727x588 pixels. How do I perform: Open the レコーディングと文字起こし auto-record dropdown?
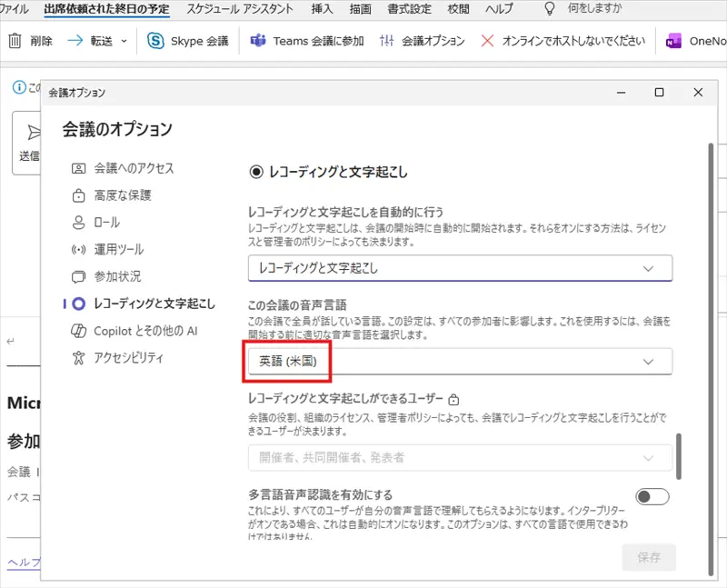(460, 268)
